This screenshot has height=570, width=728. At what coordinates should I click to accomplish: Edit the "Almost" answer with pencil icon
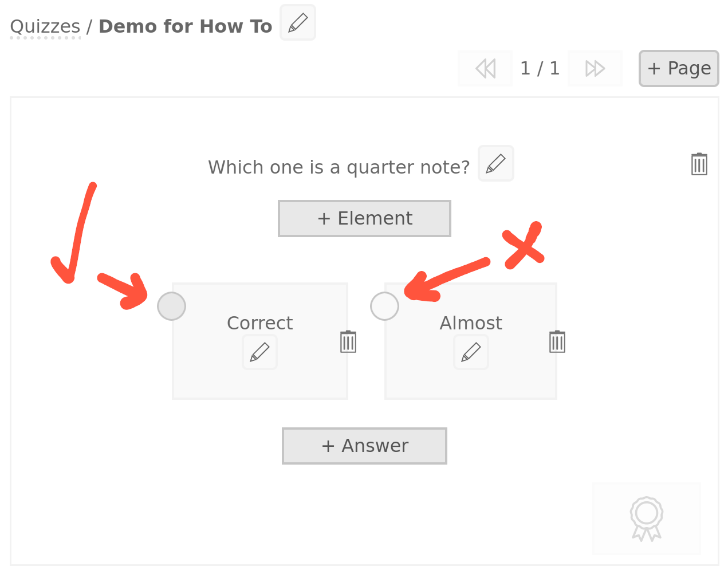pos(471,352)
